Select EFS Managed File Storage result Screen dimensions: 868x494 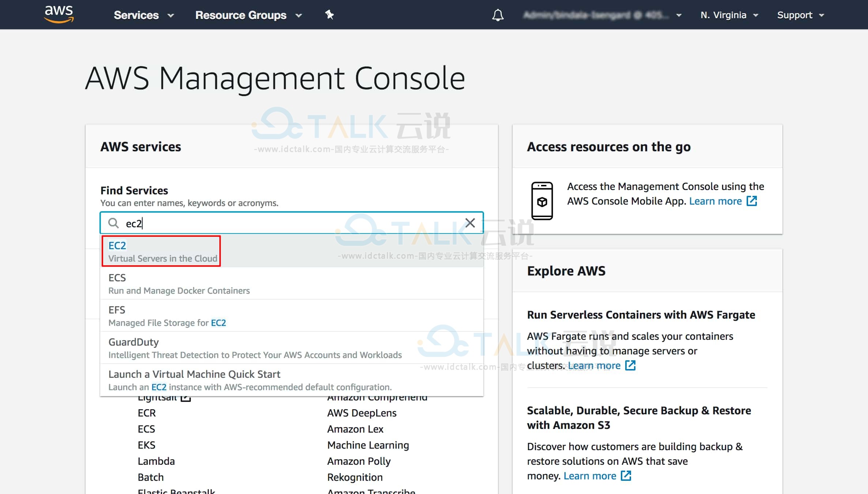pyautogui.click(x=292, y=316)
